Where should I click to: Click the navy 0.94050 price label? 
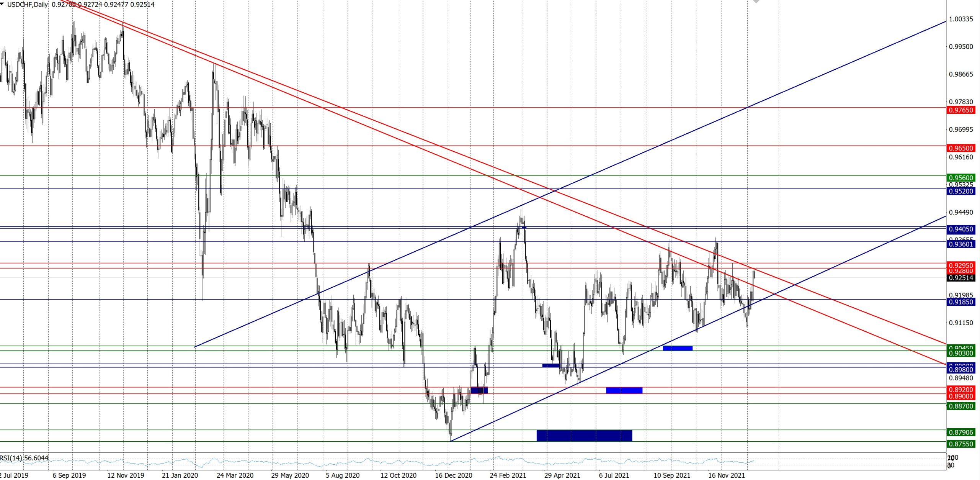pyautogui.click(x=960, y=229)
